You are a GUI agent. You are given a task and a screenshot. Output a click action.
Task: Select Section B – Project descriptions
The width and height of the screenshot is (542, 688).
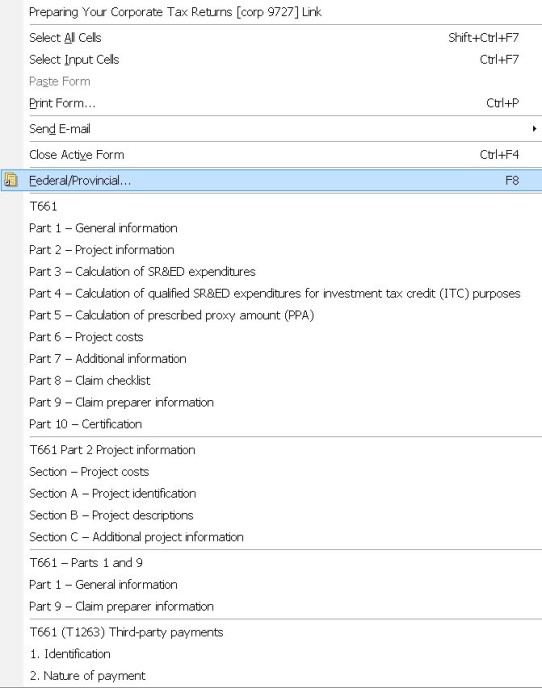pyautogui.click(x=271, y=515)
